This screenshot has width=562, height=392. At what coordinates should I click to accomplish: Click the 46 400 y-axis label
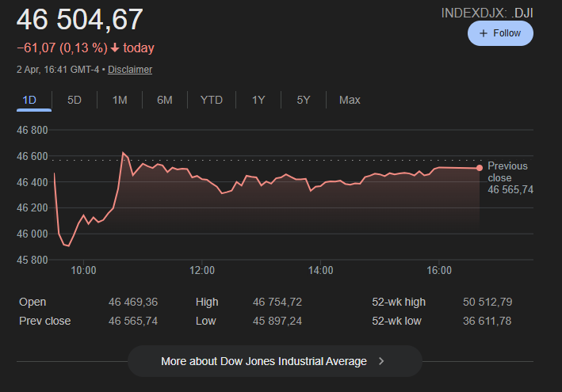tap(32, 182)
